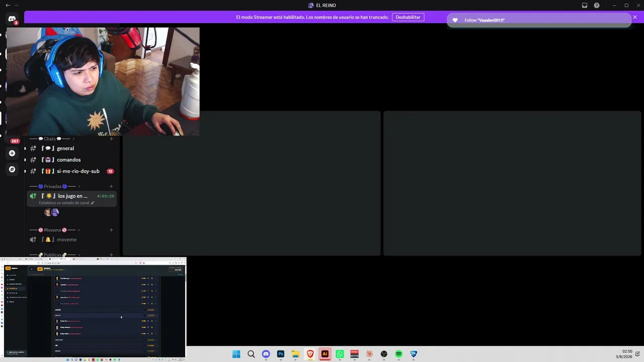This screenshot has width=644, height=362.
Task: Open the Windows Start menu
Action: (236, 354)
